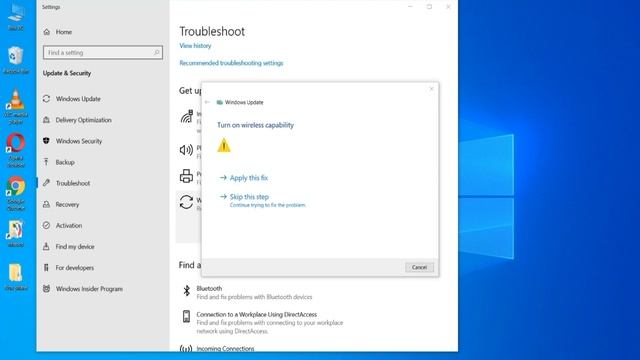Open the View history link
The image size is (640, 360).
pyautogui.click(x=195, y=46)
